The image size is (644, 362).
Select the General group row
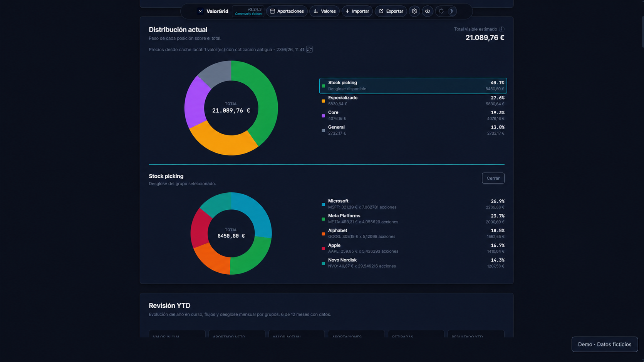point(413,130)
